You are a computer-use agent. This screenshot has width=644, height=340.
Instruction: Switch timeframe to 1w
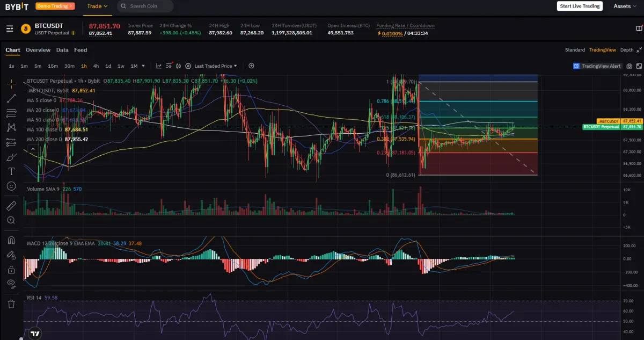pyautogui.click(x=121, y=66)
